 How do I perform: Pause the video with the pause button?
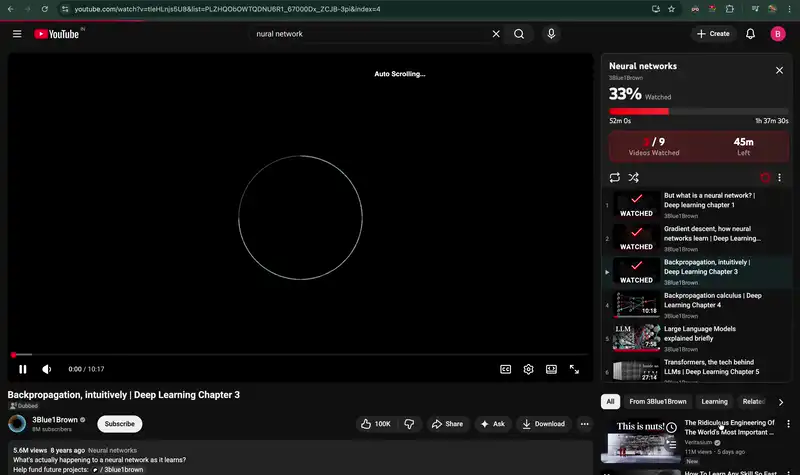[x=22, y=369]
